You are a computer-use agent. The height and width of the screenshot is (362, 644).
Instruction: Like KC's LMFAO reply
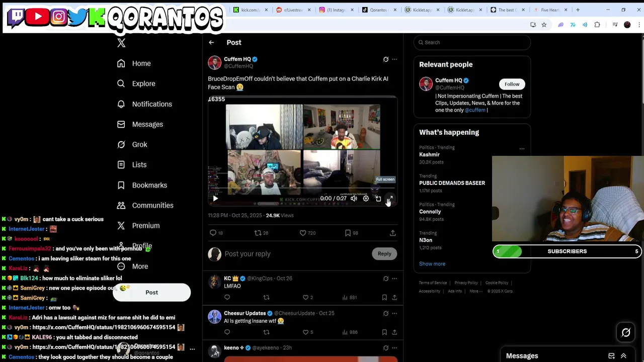click(x=308, y=297)
